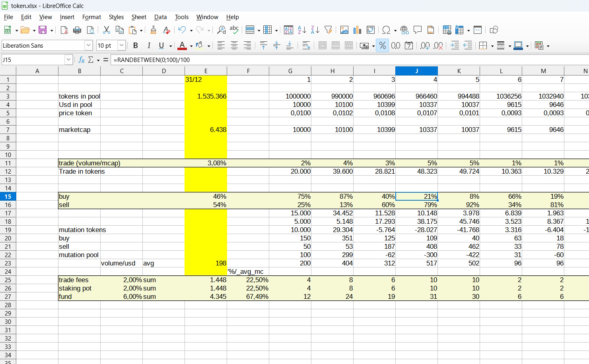Screen dimensions: 589x364
Task: Sort the selection ascending
Action: click(302, 30)
